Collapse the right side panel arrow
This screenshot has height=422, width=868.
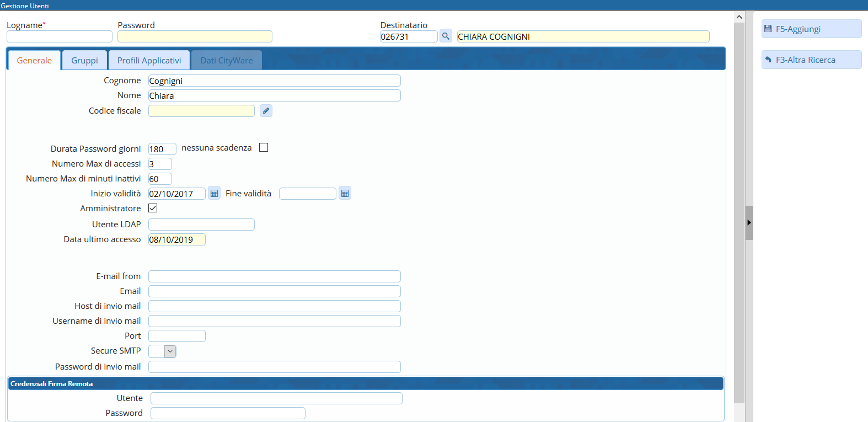click(749, 223)
